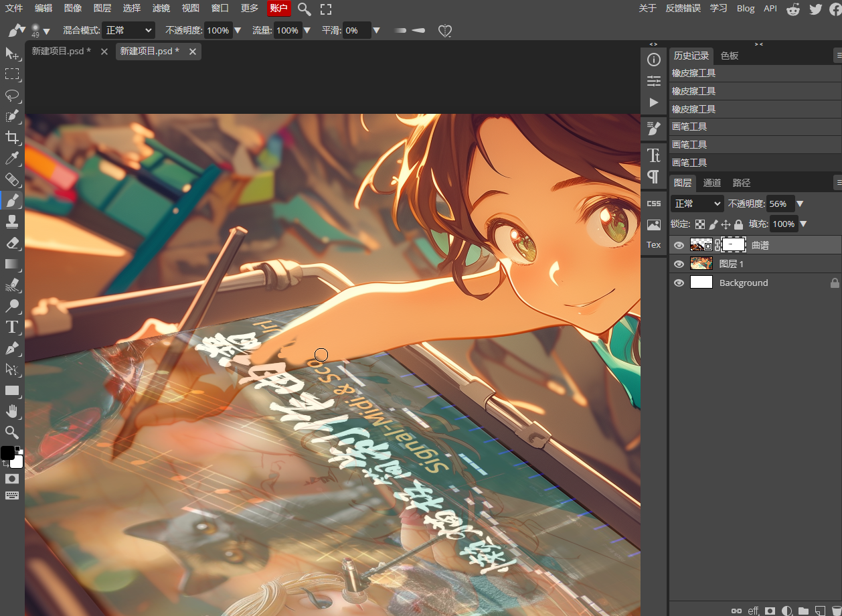
Task: Select the Eyedropper tool
Action: click(x=12, y=158)
